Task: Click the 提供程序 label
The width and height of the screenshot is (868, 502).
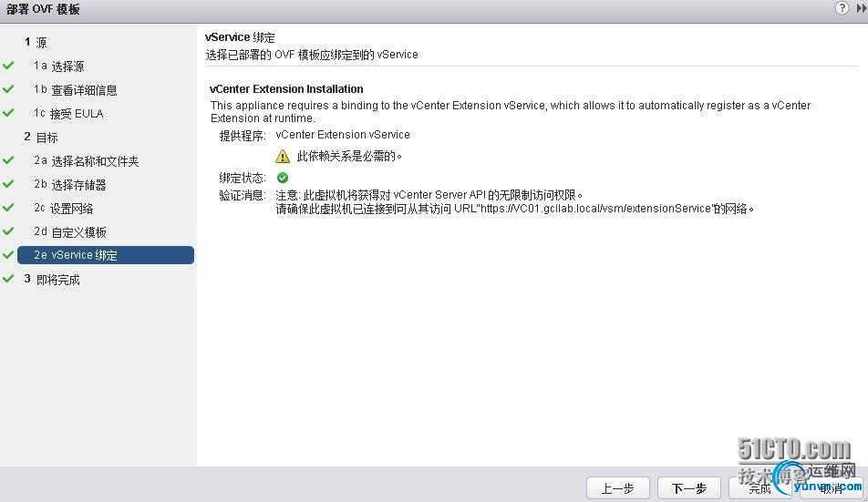Action: point(243,136)
